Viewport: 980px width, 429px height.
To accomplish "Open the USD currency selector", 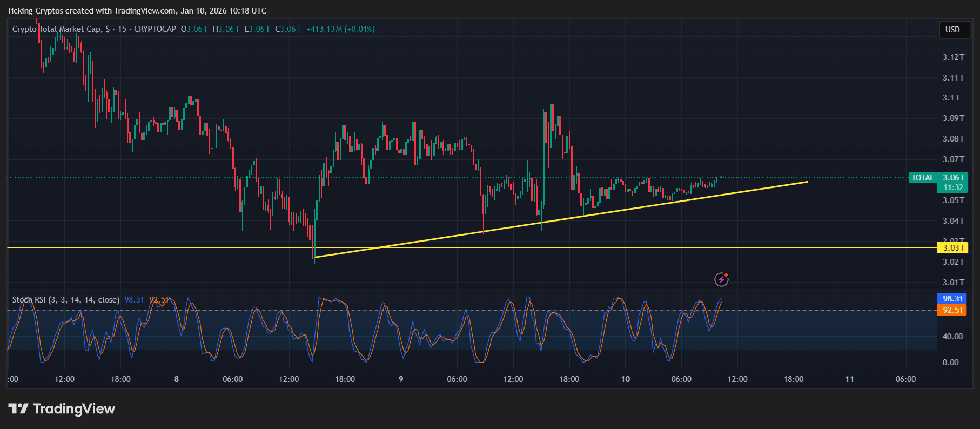I will point(952,30).
